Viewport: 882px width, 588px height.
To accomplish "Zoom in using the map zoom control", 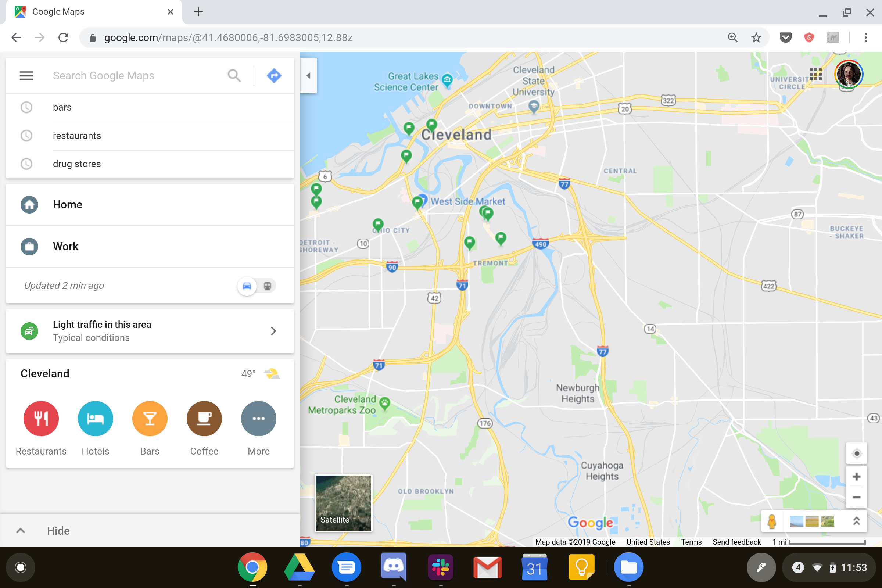I will coord(857,476).
